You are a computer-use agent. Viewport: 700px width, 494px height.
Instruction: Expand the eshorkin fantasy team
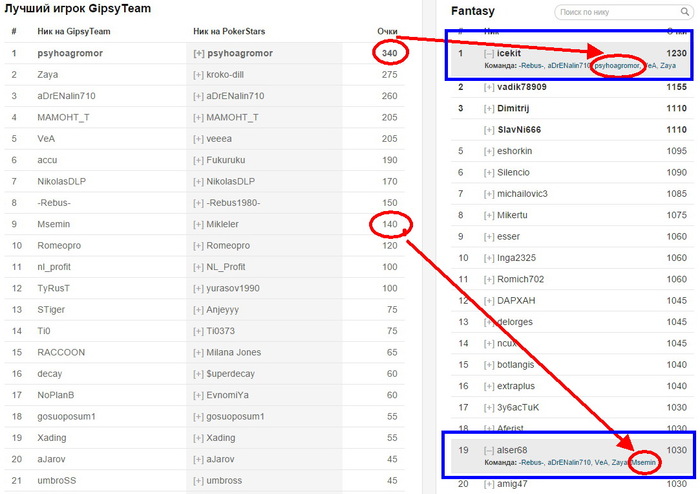click(x=489, y=151)
